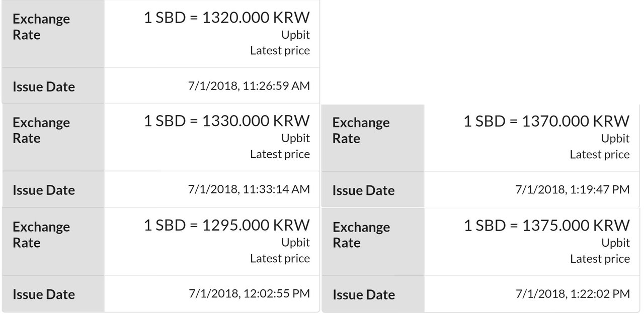
Task: Click the 1 SBD = 1330.000 KRW rate
Action: [227, 121]
